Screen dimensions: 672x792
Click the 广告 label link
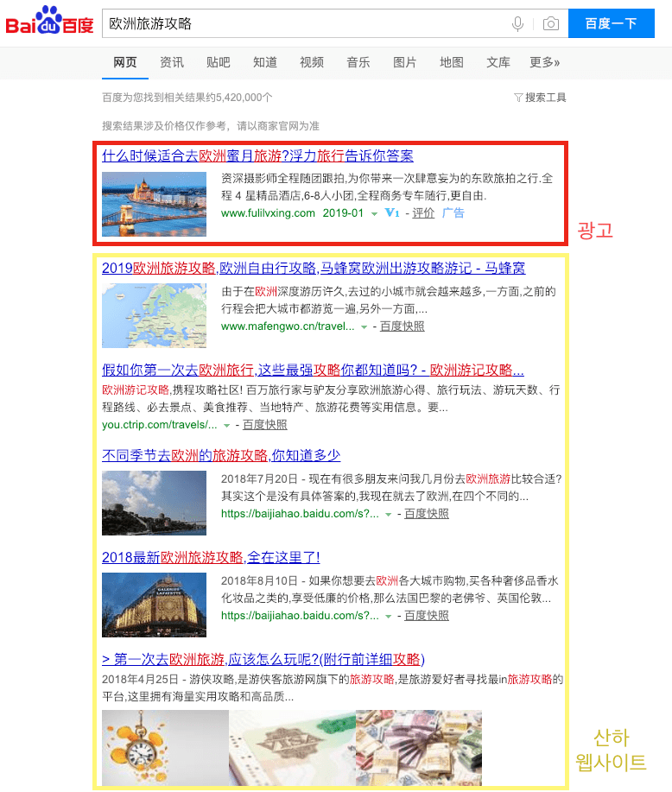pos(453,212)
